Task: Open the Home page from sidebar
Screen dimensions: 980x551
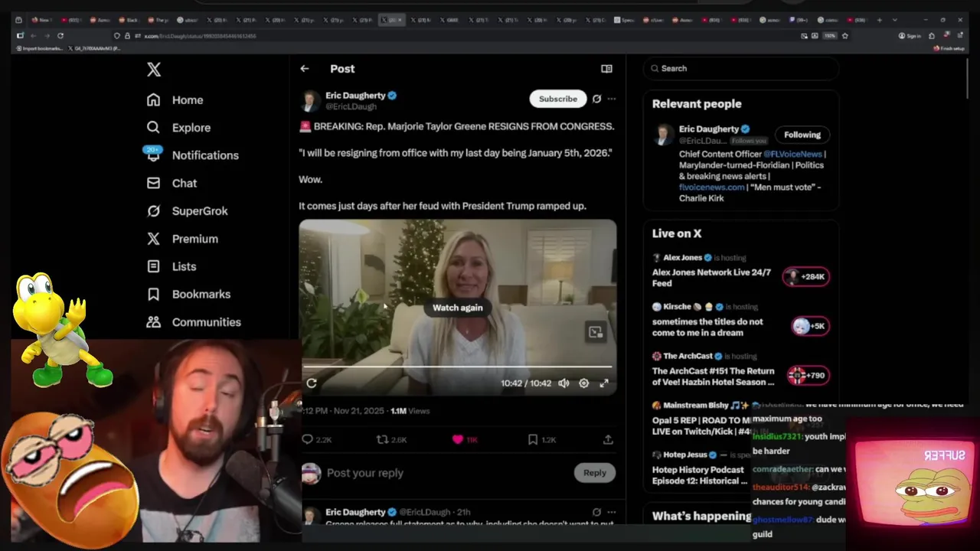Action: [175, 100]
